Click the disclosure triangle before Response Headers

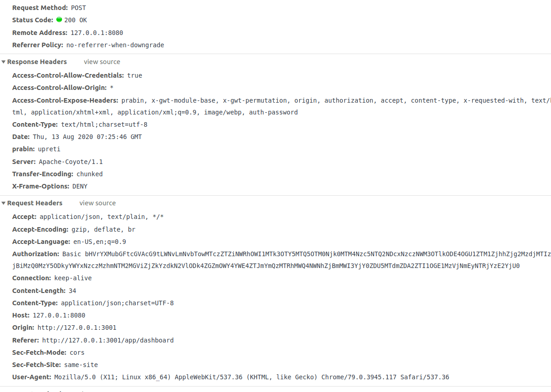click(x=4, y=61)
